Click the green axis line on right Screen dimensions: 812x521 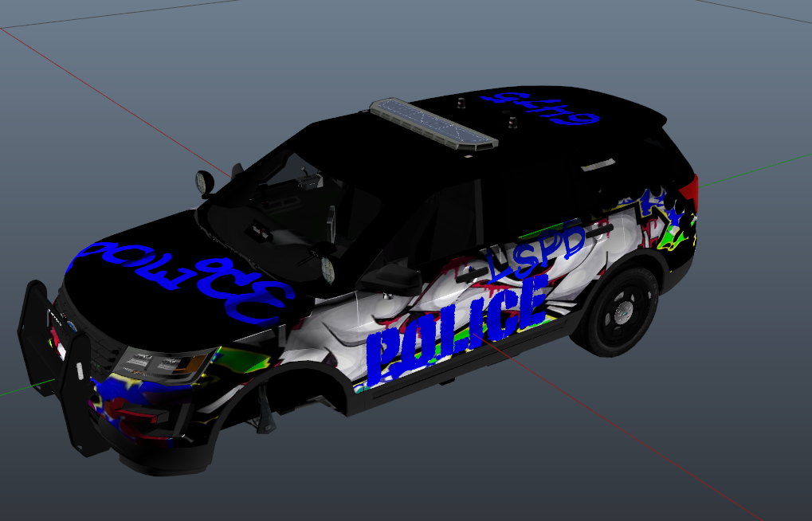757,168
